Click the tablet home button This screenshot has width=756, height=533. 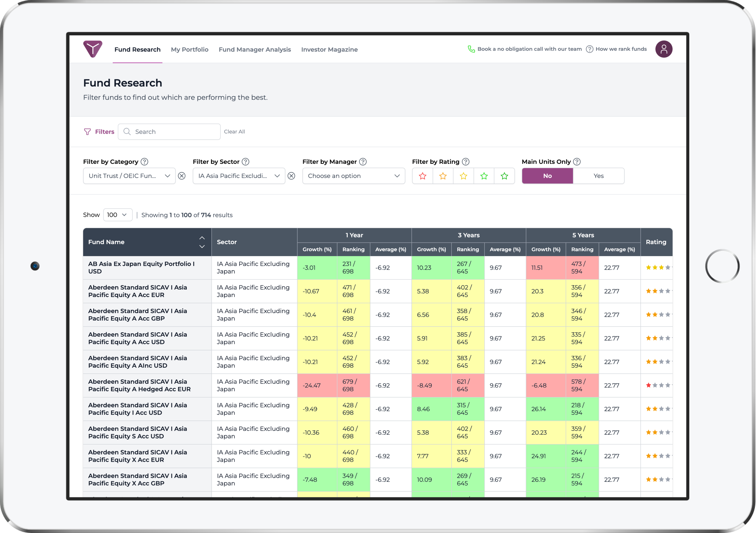[x=722, y=266]
